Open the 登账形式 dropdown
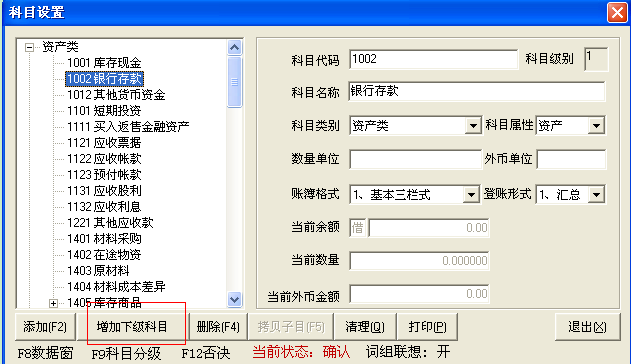Image resolution: width=631 pixels, height=364 pixels. tap(596, 195)
